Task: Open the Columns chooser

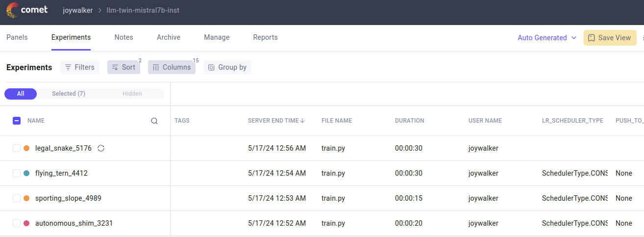Action: pyautogui.click(x=172, y=67)
